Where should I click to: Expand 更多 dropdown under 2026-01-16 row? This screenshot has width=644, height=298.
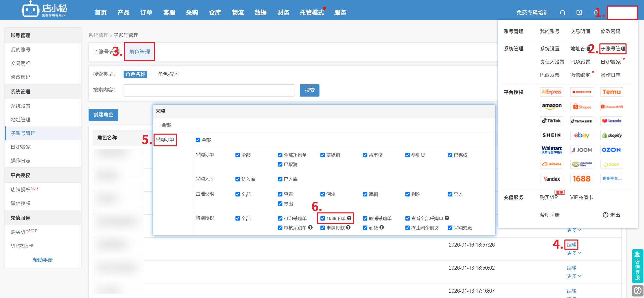[574, 253]
